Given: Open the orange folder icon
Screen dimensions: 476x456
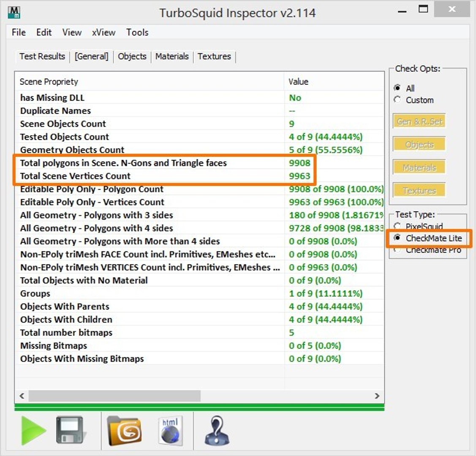Looking at the screenshot, I should click(124, 431).
